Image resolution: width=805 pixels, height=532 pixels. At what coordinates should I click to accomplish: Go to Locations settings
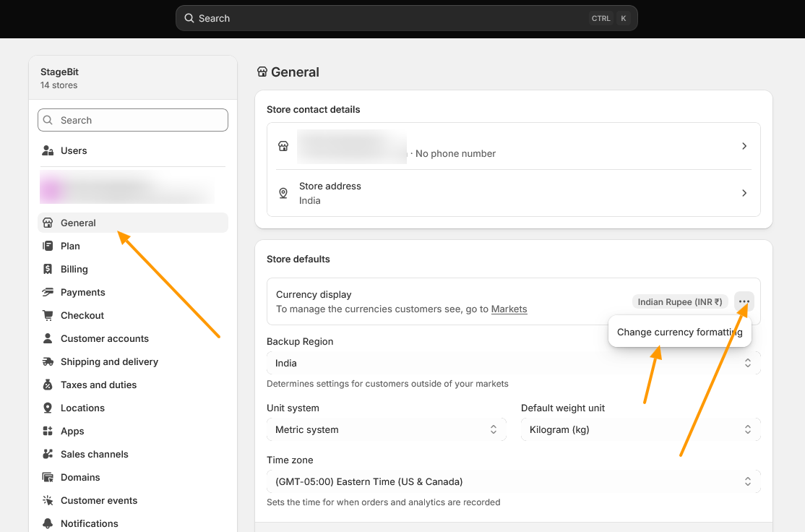click(x=132, y=408)
